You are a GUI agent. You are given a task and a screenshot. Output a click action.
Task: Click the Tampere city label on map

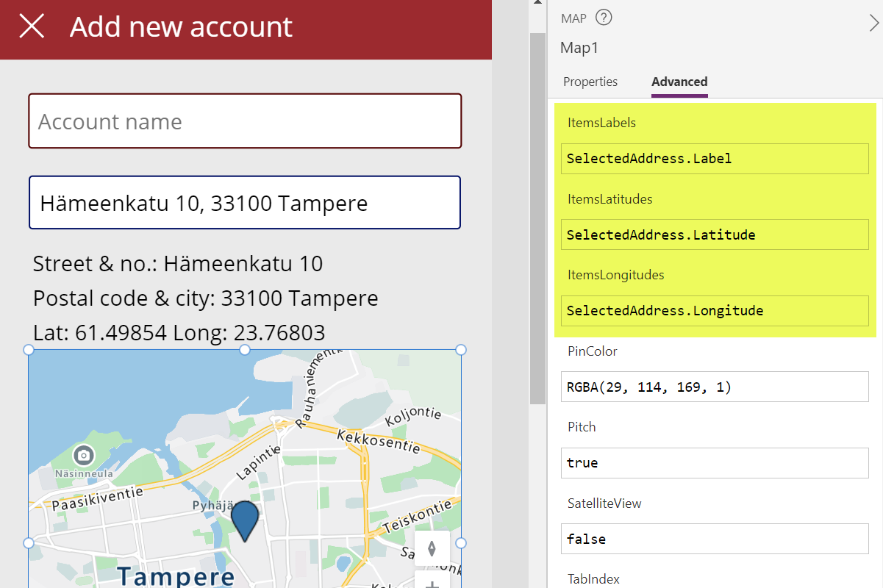click(x=175, y=576)
